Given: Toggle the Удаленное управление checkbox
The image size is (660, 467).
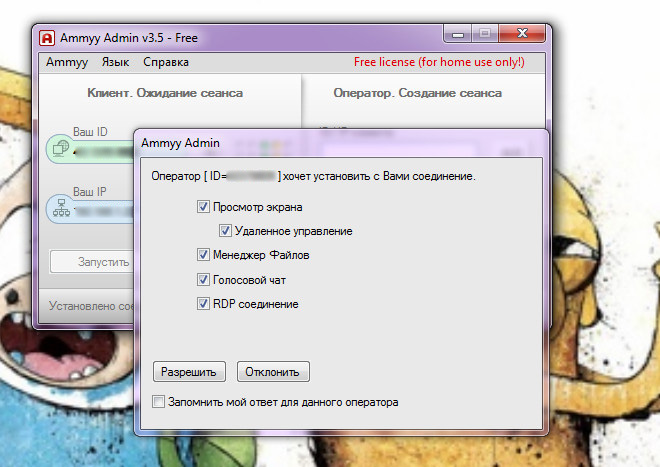Looking at the screenshot, I should [225, 231].
